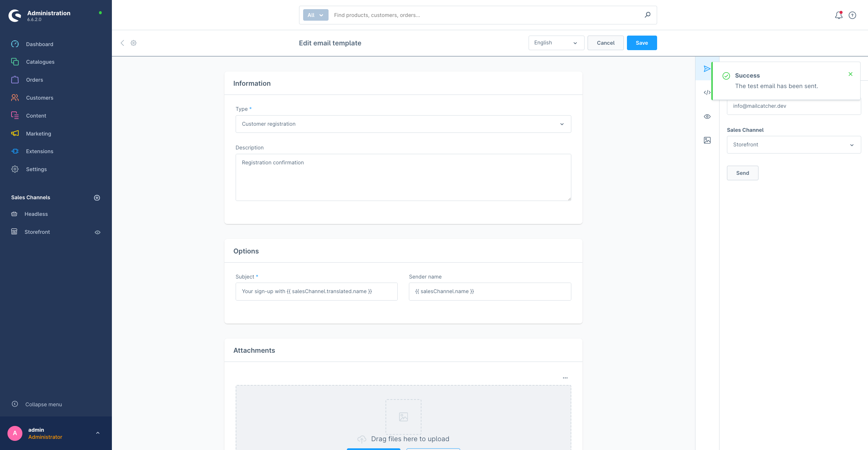This screenshot has height=450, width=868.
Task: Open the English language dropdown
Action: (556, 43)
